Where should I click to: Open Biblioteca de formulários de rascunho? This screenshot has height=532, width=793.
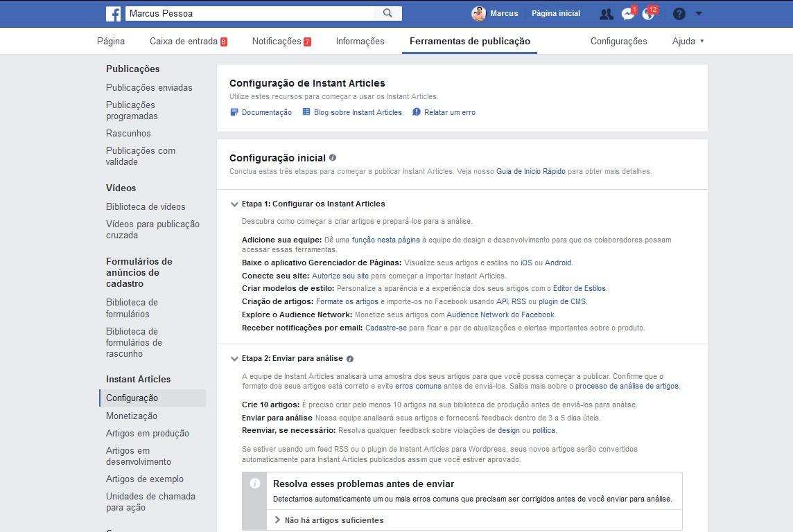pyautogui.click(x=134, y=342)
